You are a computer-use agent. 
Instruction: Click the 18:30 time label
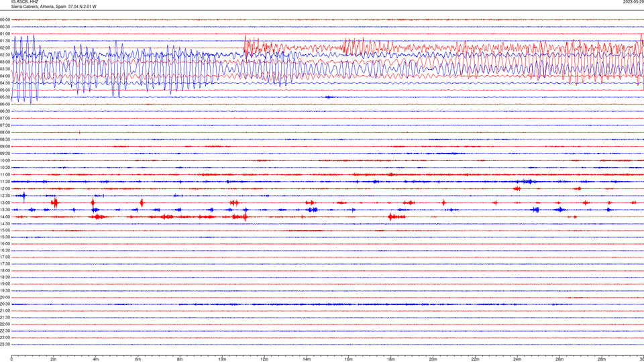5,278
